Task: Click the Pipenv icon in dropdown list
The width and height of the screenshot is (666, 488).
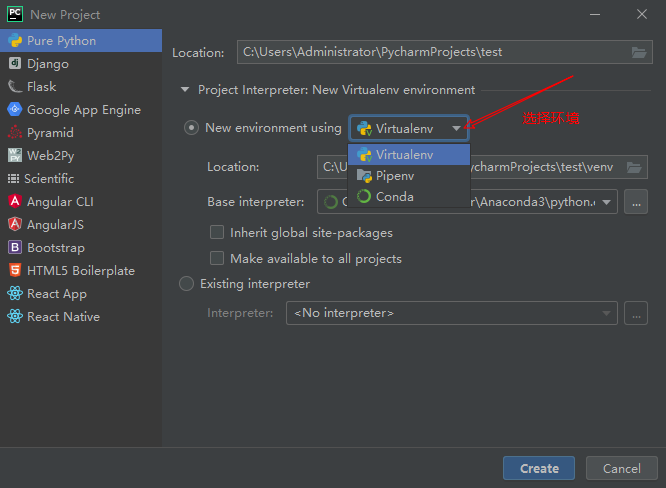Action: tap(364, 175)
